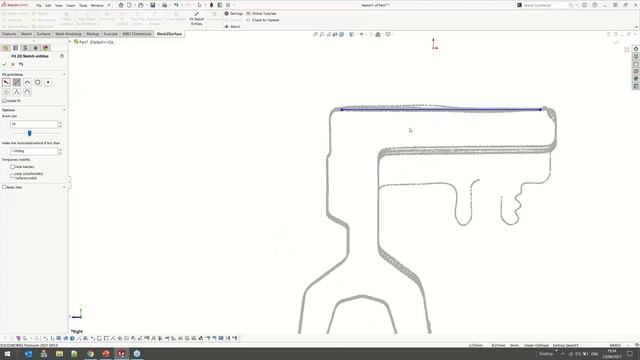Select the second fit primitive with hatch icon

coord(17,82)
